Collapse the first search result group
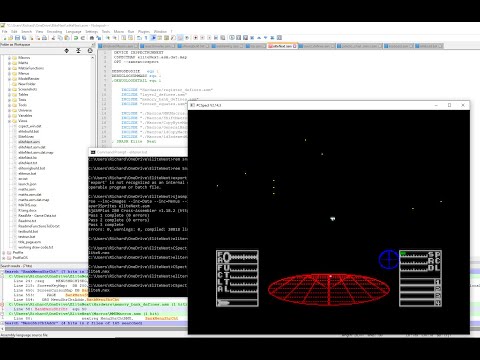This screenshot has height=360, width=480. click(2, 272)
